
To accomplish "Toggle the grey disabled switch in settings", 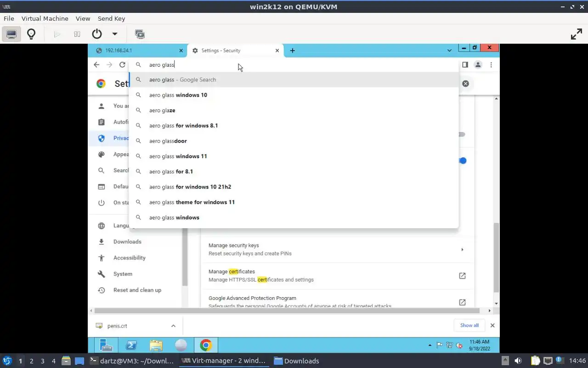I will pos(462,134).
